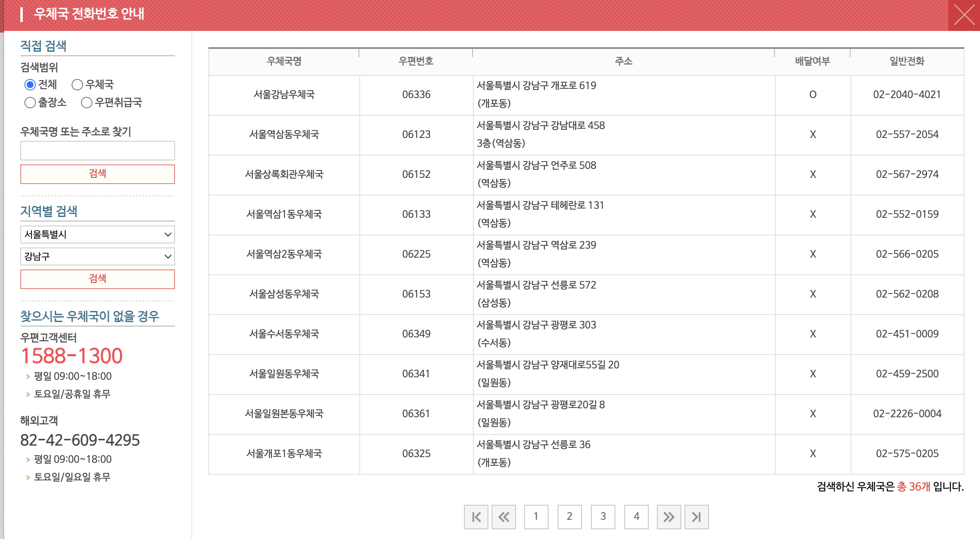Image resolution: width=980 pixels, height=539 pixels.
Task: Click the 배달여부 column header
Action: click(812, 61)
